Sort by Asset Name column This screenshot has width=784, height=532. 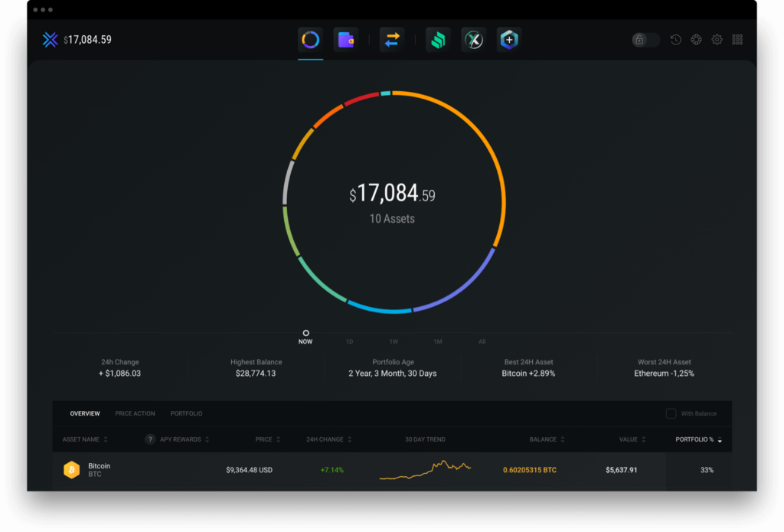85,439
